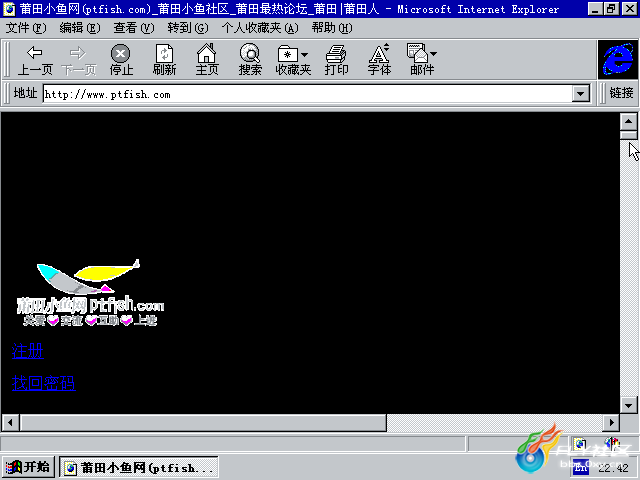Viewport: 640px width, 480px height.
Task: Open the 文件(F) menu
Action: (26, 28)
